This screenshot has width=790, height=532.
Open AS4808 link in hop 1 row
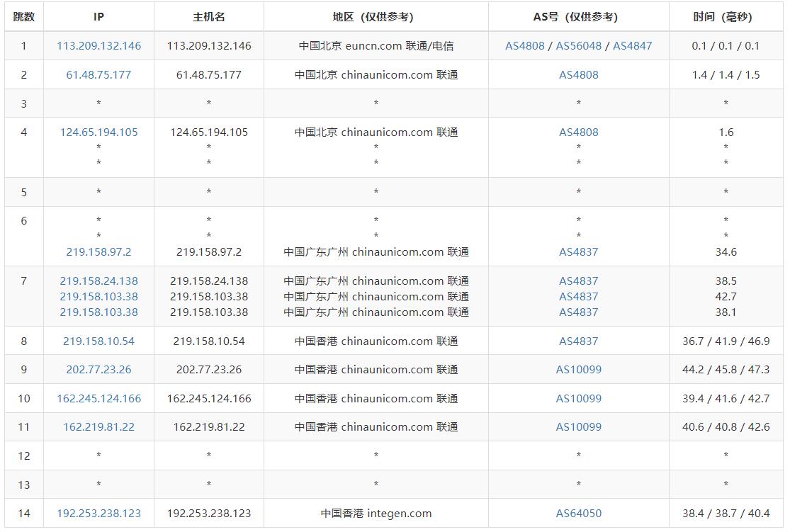pyautogui.click(x=525, y=46)
